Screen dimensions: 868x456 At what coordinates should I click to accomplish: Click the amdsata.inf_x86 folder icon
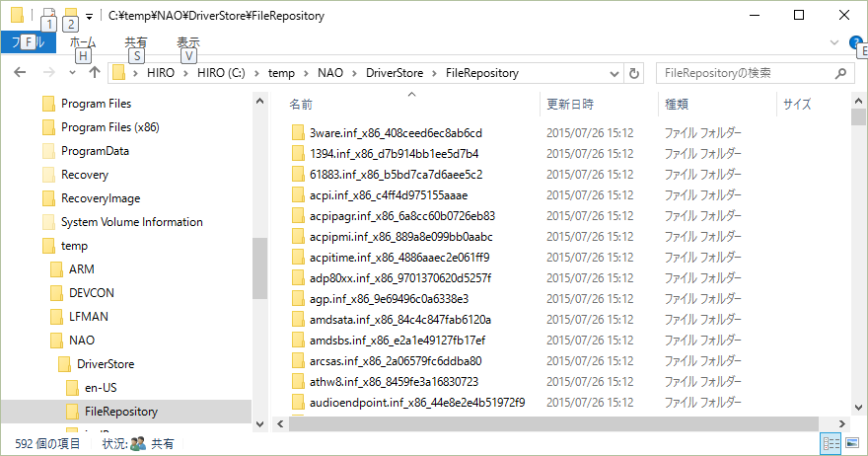298,320
